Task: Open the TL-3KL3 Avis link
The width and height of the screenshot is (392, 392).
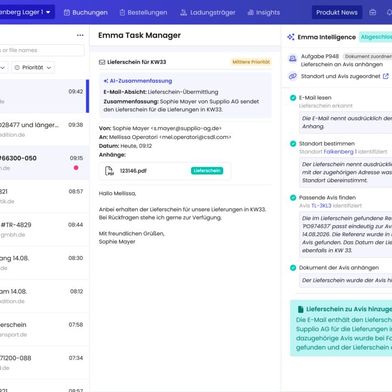Action: (321, 206)
